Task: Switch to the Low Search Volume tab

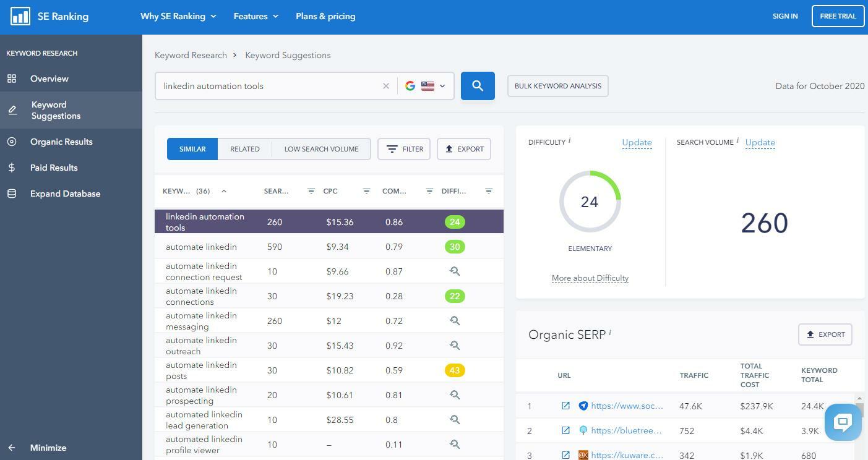Action: point(321,149)
